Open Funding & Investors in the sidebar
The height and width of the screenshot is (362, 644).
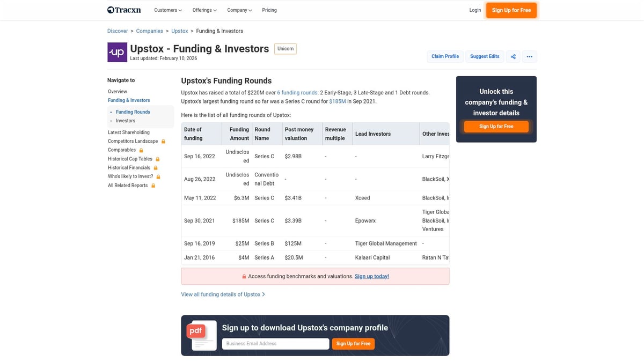128,100
